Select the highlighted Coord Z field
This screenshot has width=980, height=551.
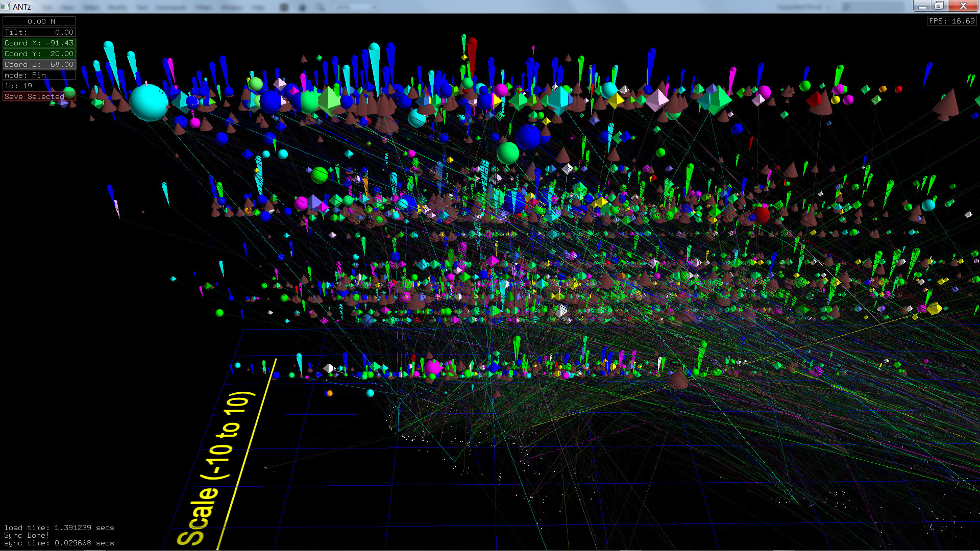click(x=39, y=64)
